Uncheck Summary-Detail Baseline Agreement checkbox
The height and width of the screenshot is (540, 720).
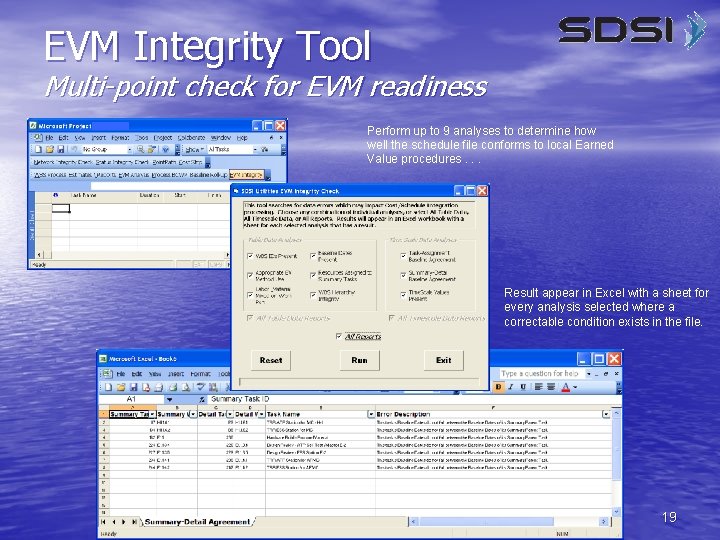pos(403,276)
